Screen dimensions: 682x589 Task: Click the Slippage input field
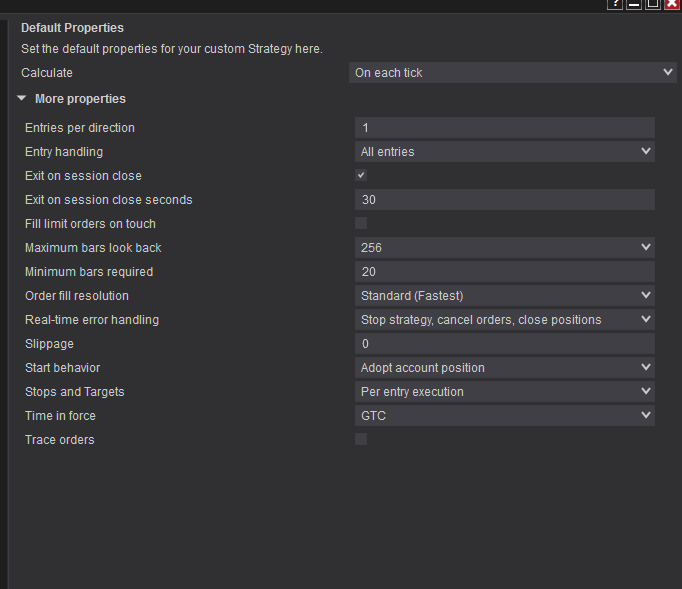click(x=505, y=344)
